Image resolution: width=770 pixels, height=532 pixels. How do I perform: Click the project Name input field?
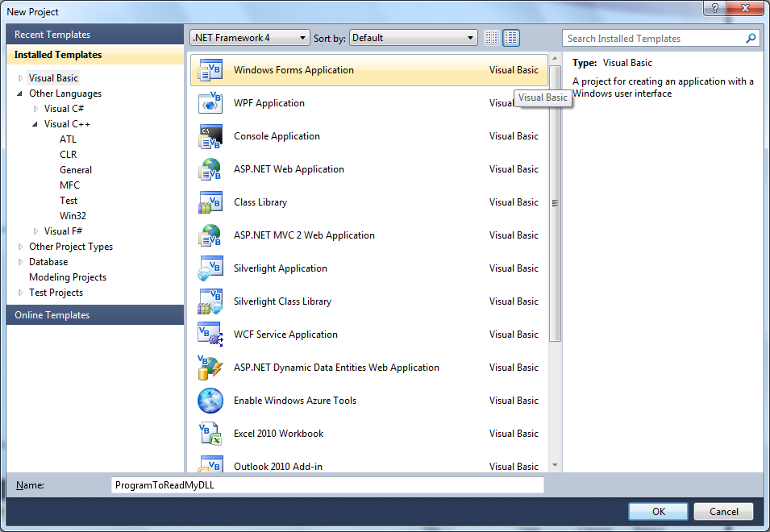coord(327,485)
